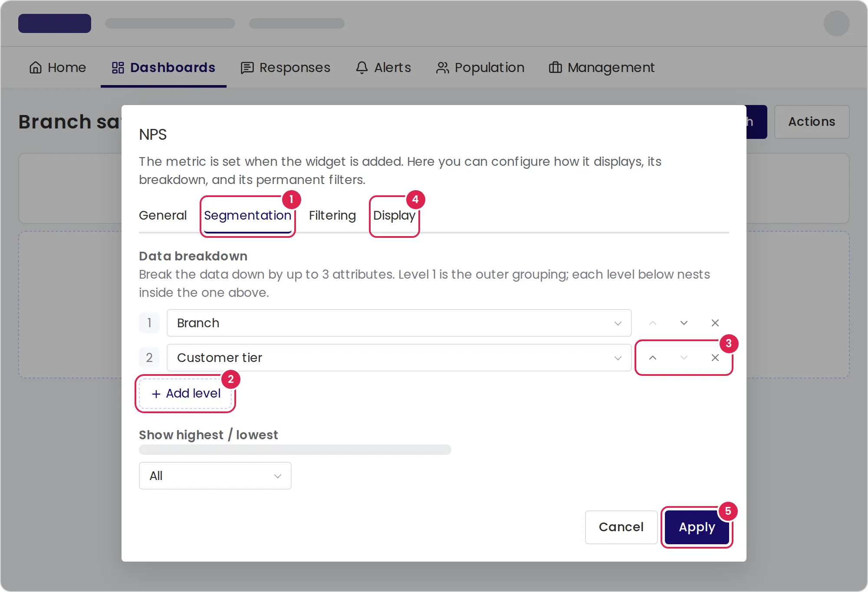This screenshot has height=592, width=868.
Task: Click the Alerts bell icon
Action: click(x=362, y=68)
